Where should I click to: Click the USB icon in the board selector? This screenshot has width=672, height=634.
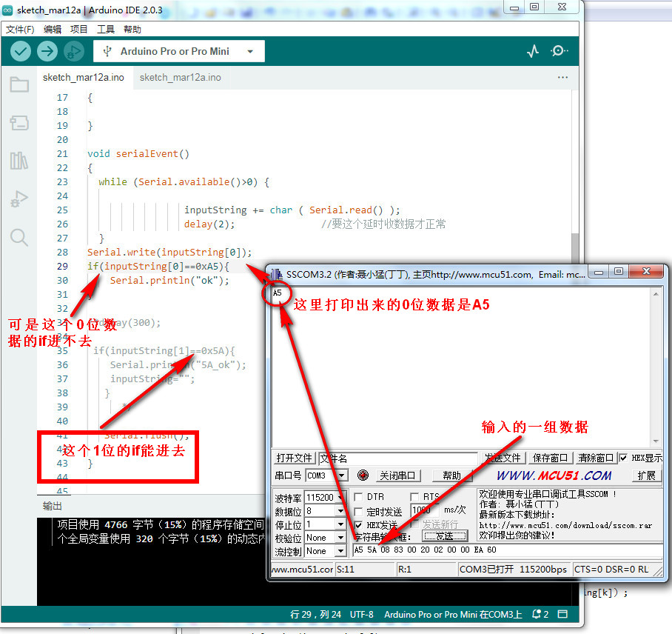coord(107,51)
